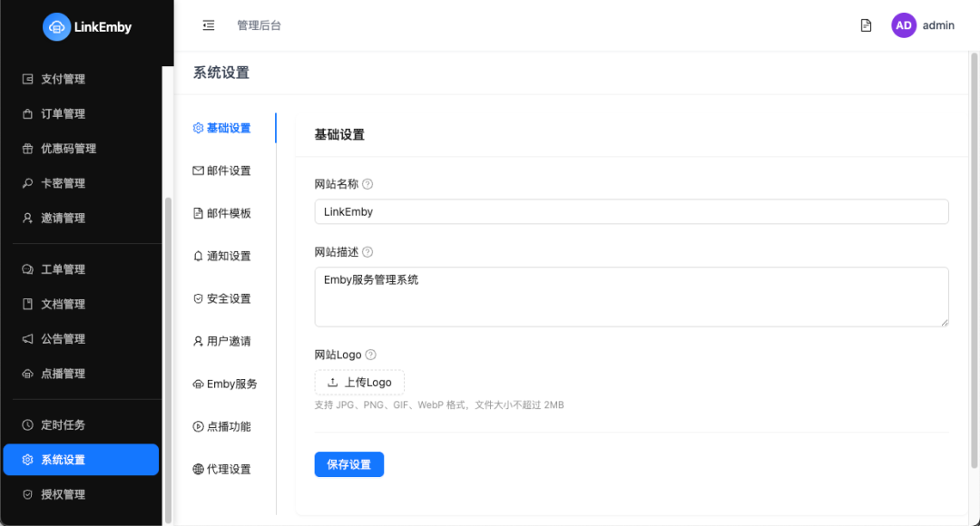Image resolution: width=980 pixels, height=526 pixels.
Task: Click the 保存设置 save button
Action: pyautogui.click(x=348, y=463)
